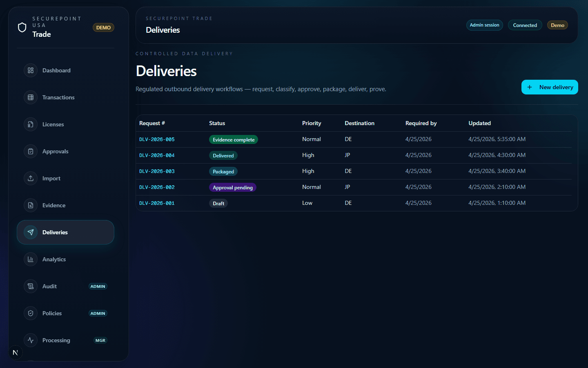Click High priority in DLV-2026-004 row

(x=308, y=155)
